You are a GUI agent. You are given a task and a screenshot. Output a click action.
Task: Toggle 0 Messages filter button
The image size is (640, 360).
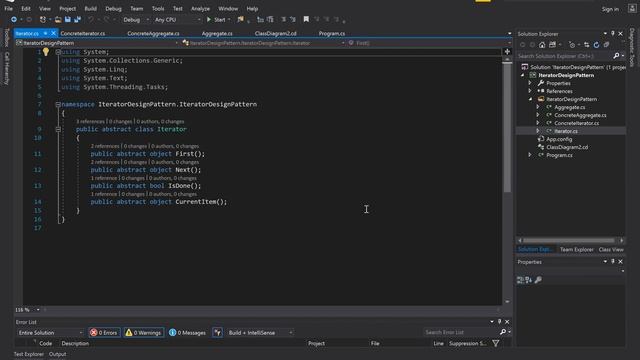tap(187, 333)
